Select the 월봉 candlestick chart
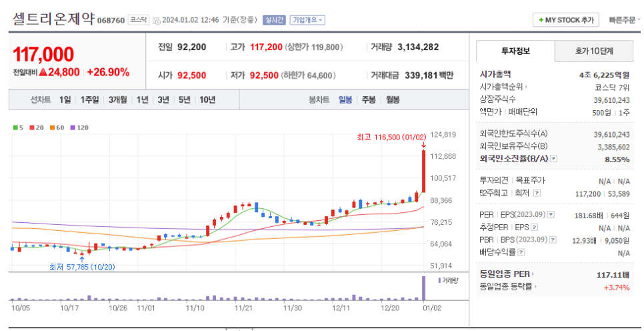The image size is (644, 331). 393,99
